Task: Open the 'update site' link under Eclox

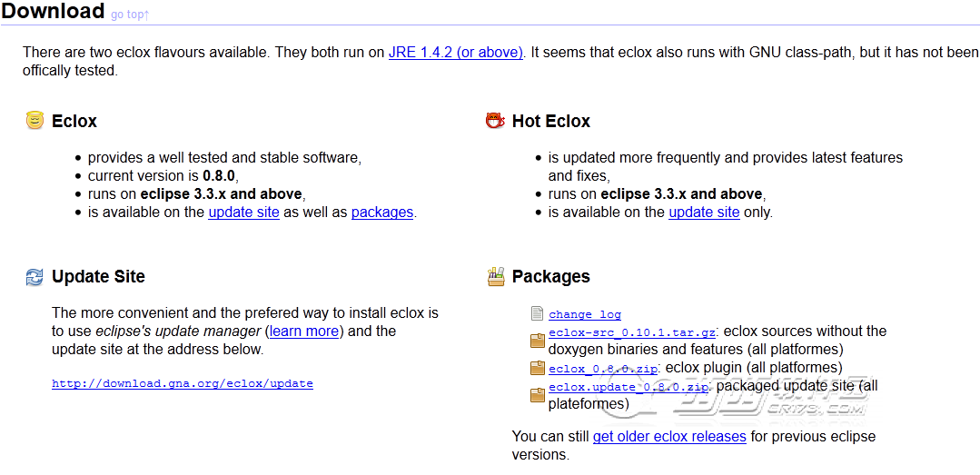Action: 243,213
